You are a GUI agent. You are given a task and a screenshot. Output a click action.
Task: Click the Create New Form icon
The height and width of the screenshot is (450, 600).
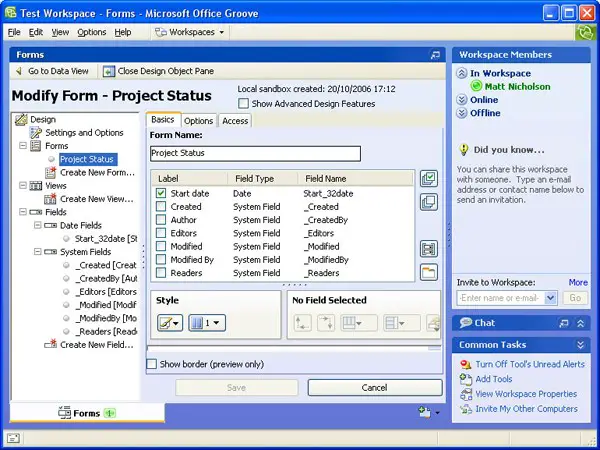click(51, 173)
